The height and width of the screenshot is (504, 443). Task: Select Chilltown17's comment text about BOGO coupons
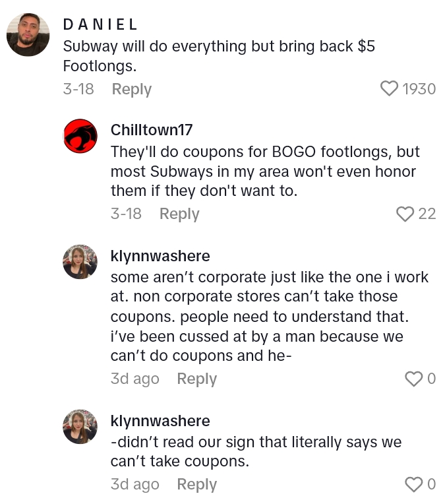tap(264, 172)
